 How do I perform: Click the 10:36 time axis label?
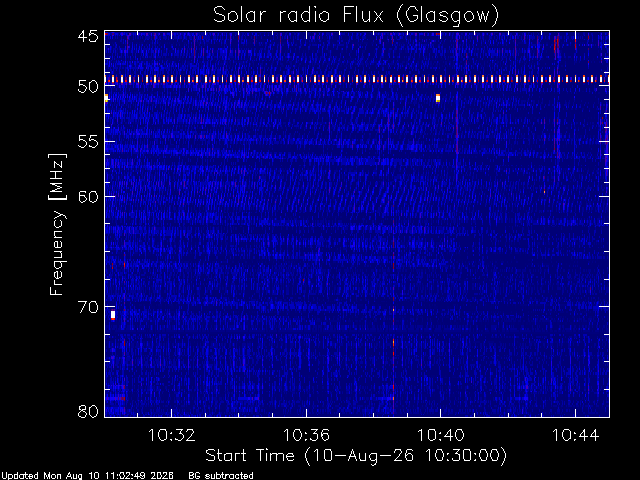[x=306, y=435]
